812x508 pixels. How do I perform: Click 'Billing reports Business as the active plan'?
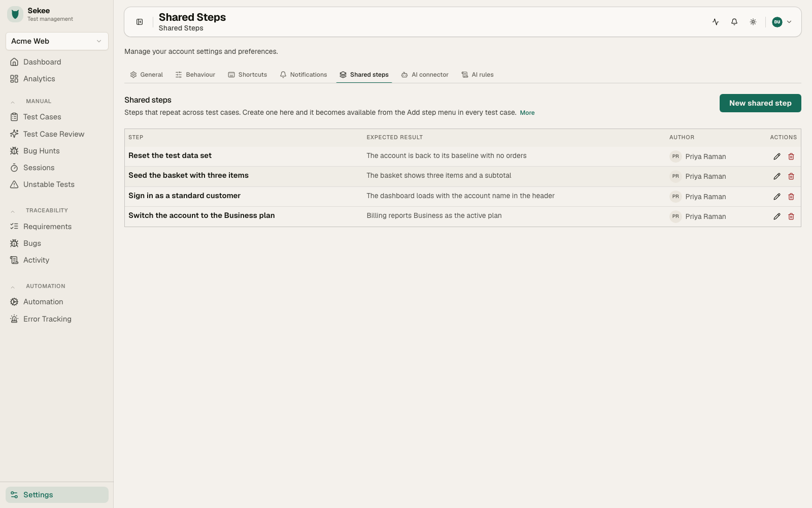pos(434,215)
